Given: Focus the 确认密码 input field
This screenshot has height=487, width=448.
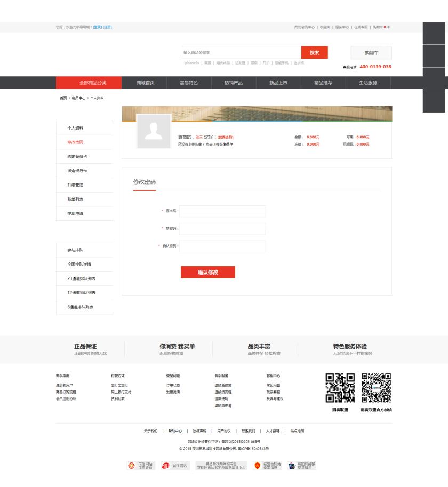Looking at the screenshot, I should (222, 246).
